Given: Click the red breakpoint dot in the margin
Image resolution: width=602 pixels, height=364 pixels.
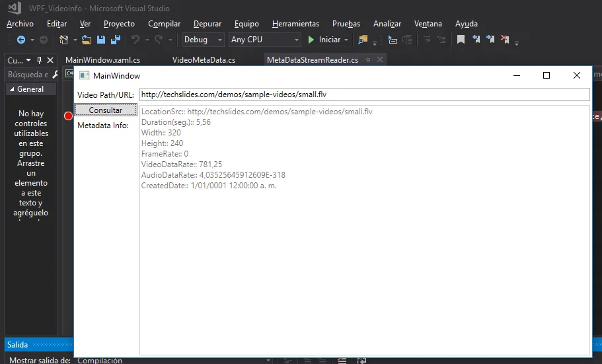Looking at the screenshot, I should [x=68, y=116].
